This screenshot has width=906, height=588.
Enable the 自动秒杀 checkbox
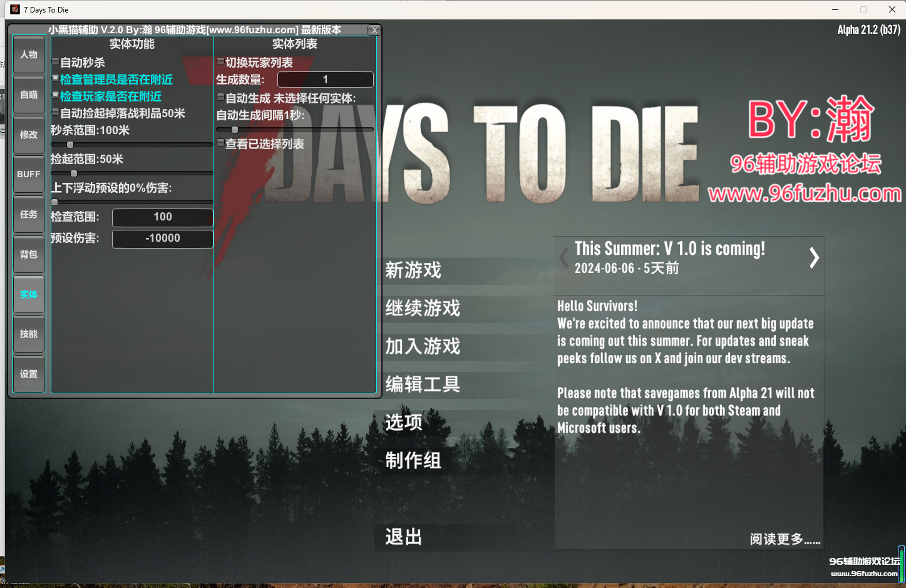(56, 62)
